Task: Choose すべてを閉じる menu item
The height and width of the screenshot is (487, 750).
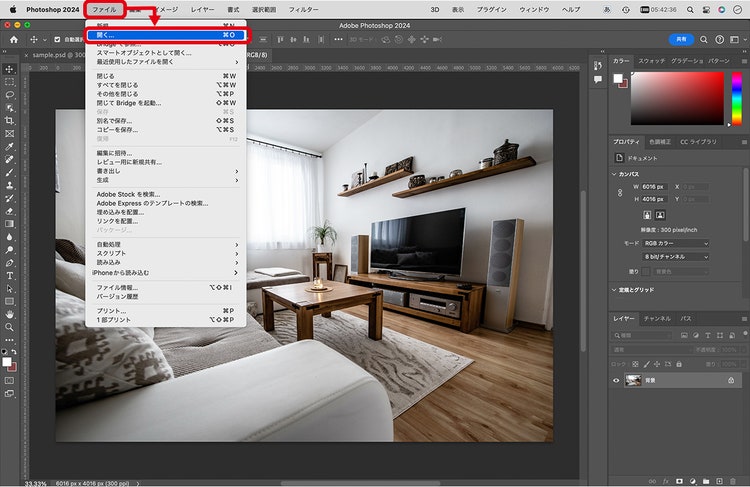Action: 166,85
